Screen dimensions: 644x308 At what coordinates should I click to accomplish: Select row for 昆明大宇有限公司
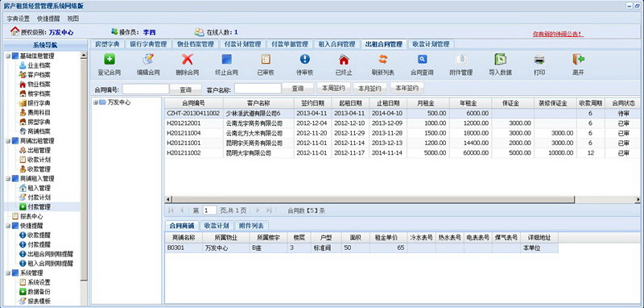(402, 153)
